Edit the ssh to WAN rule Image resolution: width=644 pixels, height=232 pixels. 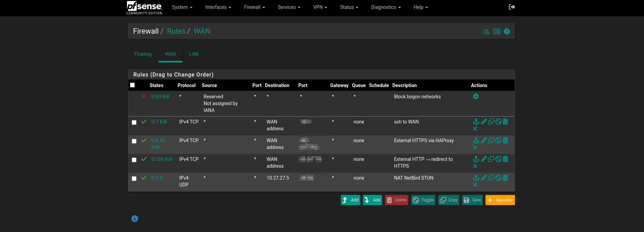click(x=484, y=121)
